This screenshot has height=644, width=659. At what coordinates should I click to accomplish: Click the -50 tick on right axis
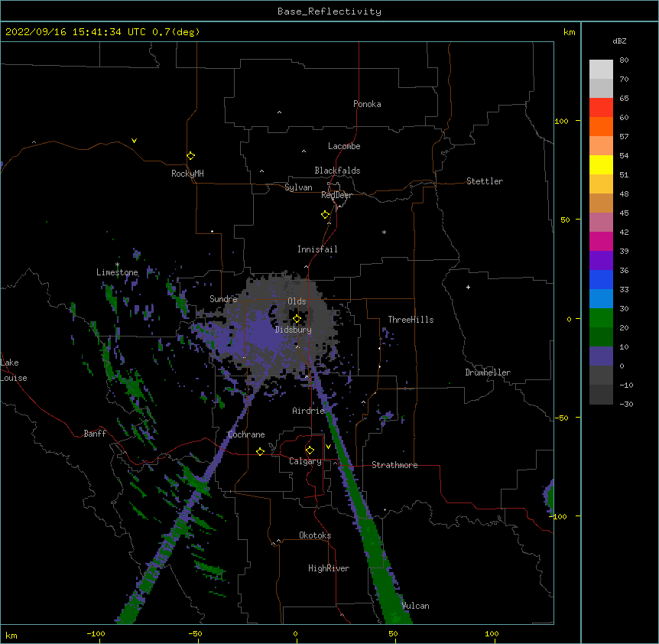tap(561, 418)
